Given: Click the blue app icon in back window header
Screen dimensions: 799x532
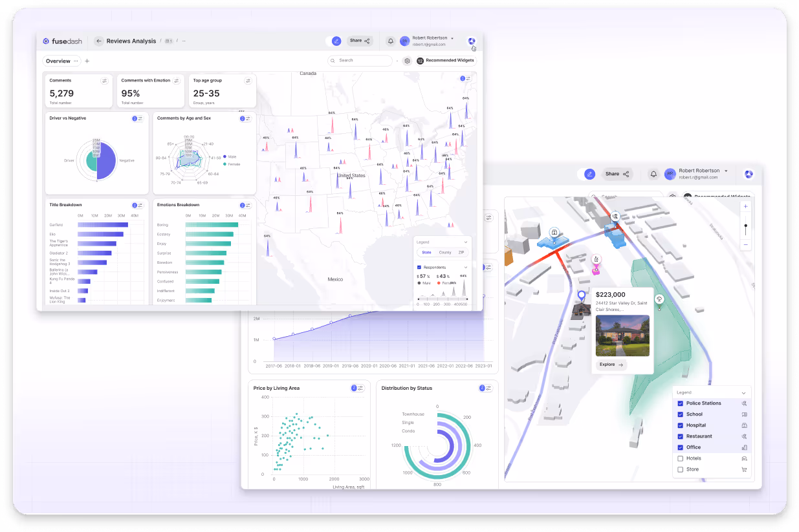Looking at the screenshot, I should pyautogui.click(x=749, y=174).
